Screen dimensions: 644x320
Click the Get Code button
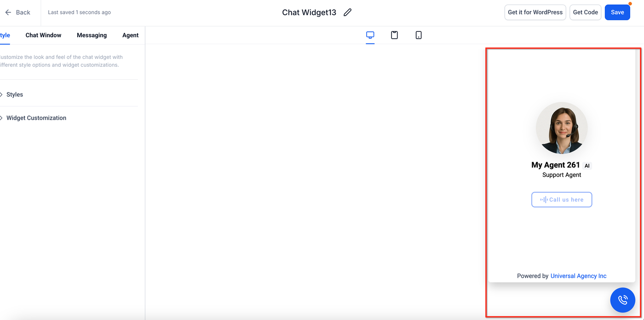pos(585,12)
